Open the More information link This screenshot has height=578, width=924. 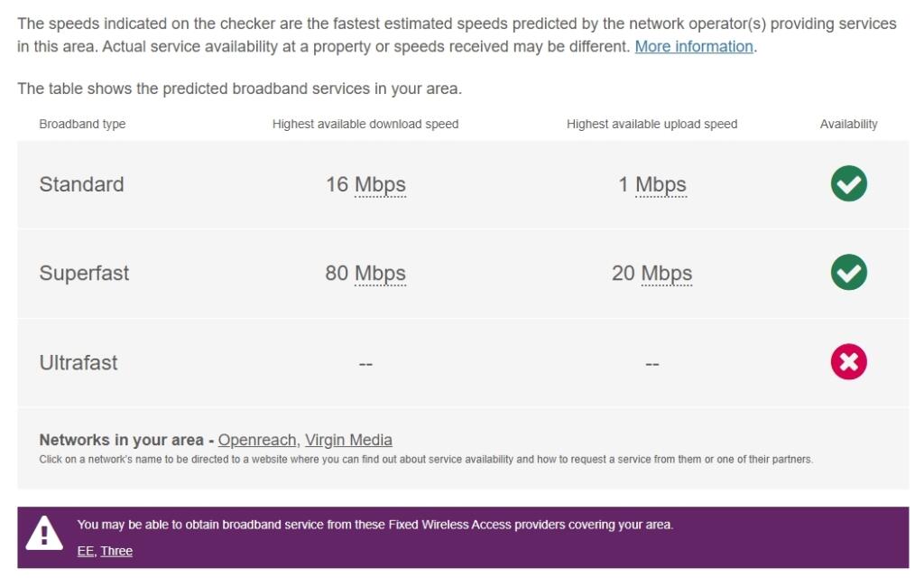[x=694, y=46]
